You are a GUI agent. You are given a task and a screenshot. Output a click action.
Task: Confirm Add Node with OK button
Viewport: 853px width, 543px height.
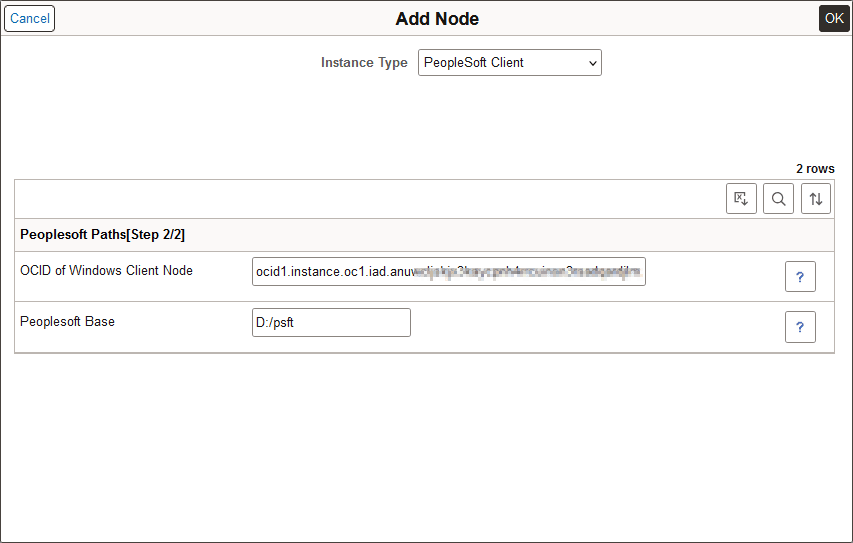[x=834, y=18]
